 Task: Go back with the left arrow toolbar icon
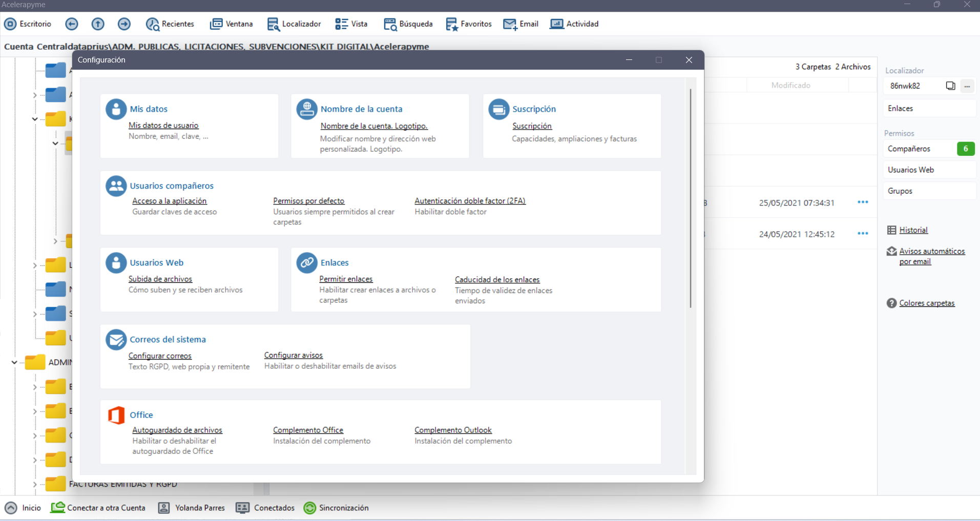[72, 24]
